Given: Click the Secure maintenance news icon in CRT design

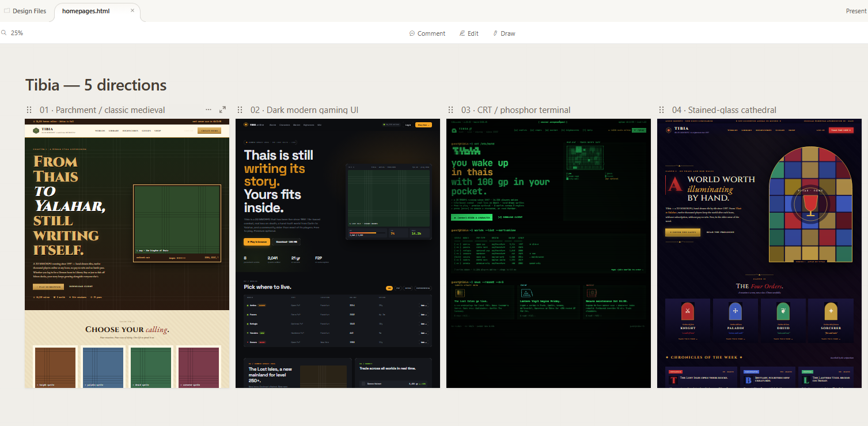Looking at the screenshot, I should pos(591,293).
